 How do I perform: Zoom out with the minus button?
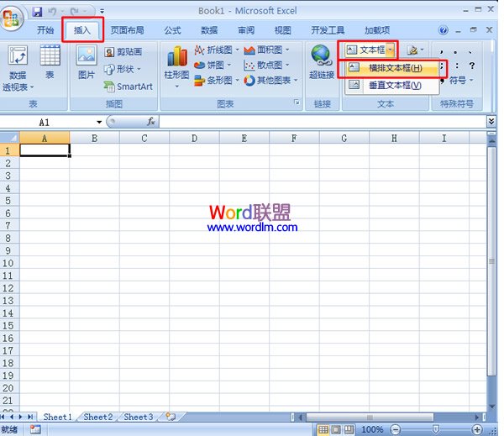click(396, 429)
